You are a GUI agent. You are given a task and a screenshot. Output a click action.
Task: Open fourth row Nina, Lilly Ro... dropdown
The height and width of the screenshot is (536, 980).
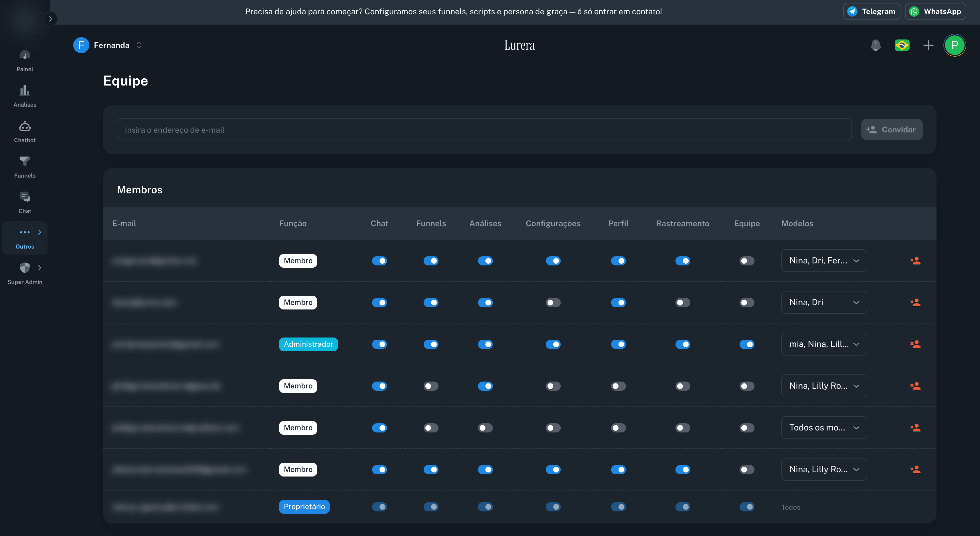(x=824, y=386)
